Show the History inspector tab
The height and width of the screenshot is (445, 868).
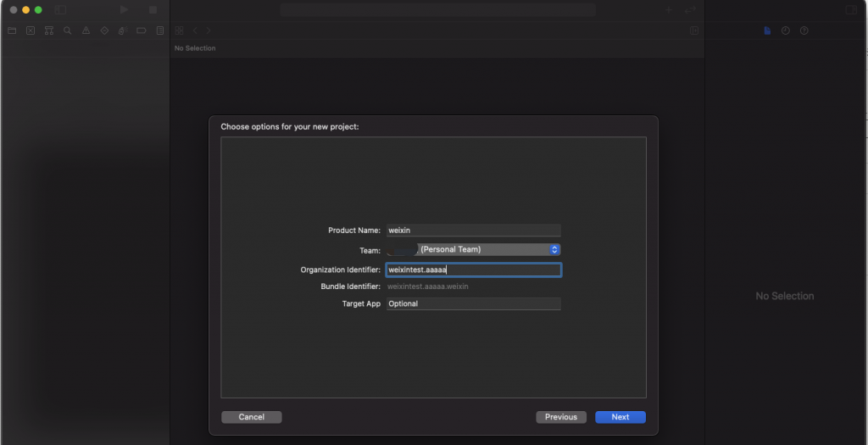785,31
